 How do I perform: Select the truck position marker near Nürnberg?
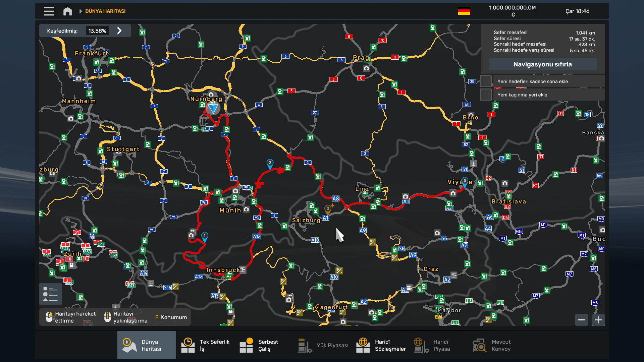point(213,108)
